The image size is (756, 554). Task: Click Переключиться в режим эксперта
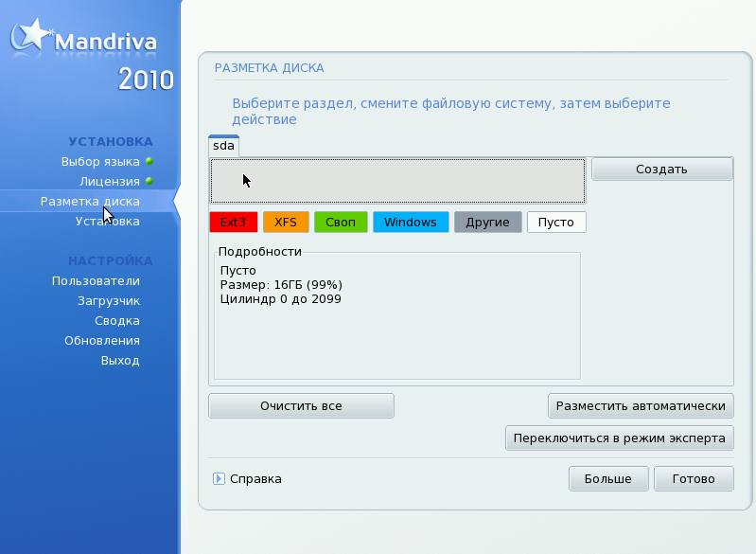point(620,438)
